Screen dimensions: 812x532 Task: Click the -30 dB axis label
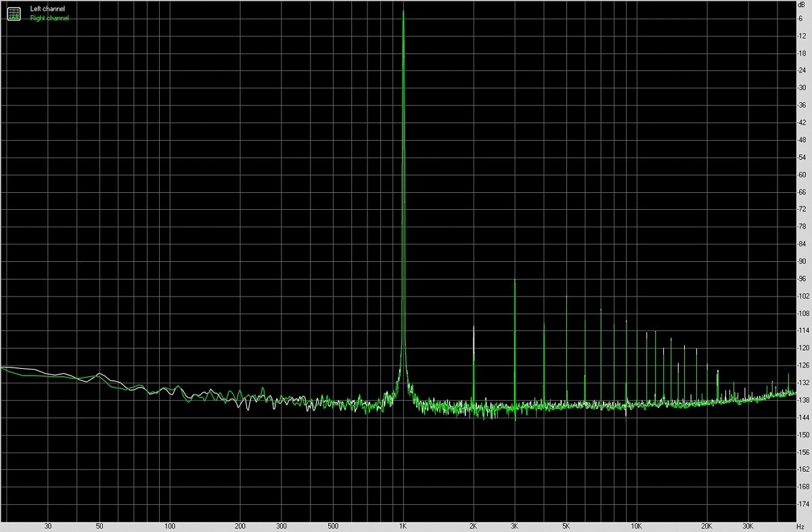(803, 87)
